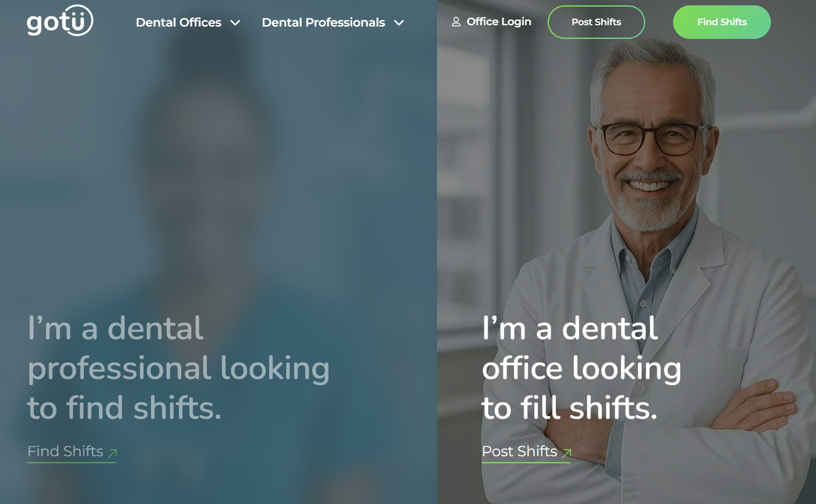Expand the Dental Offices chevron
This screenshot has height=504, width=816.
[235, 23]
